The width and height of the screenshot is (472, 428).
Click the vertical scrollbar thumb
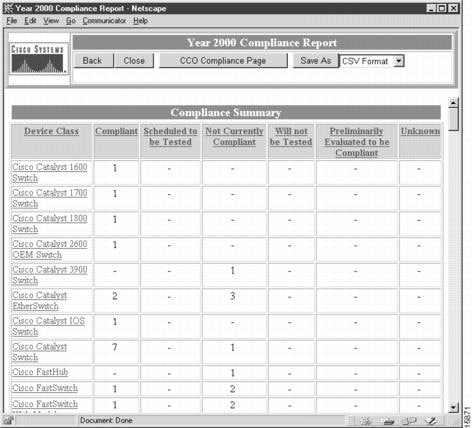[x=453, y=119]
